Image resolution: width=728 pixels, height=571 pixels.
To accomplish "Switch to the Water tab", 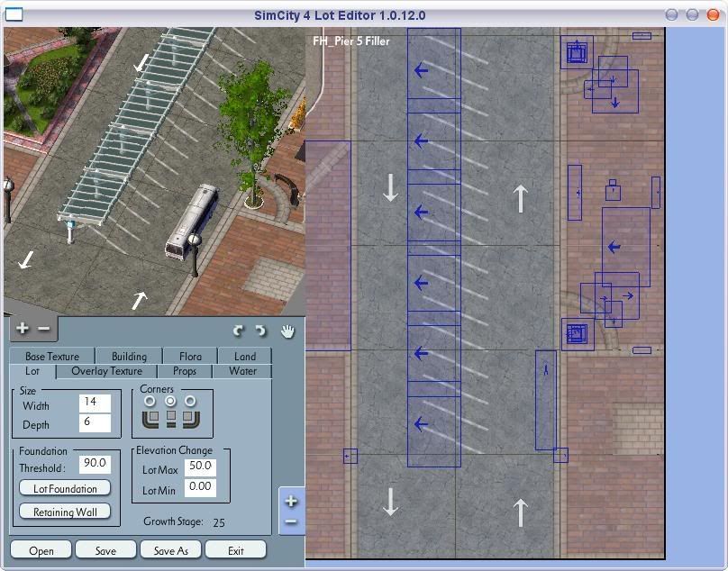I will point(242,371).
